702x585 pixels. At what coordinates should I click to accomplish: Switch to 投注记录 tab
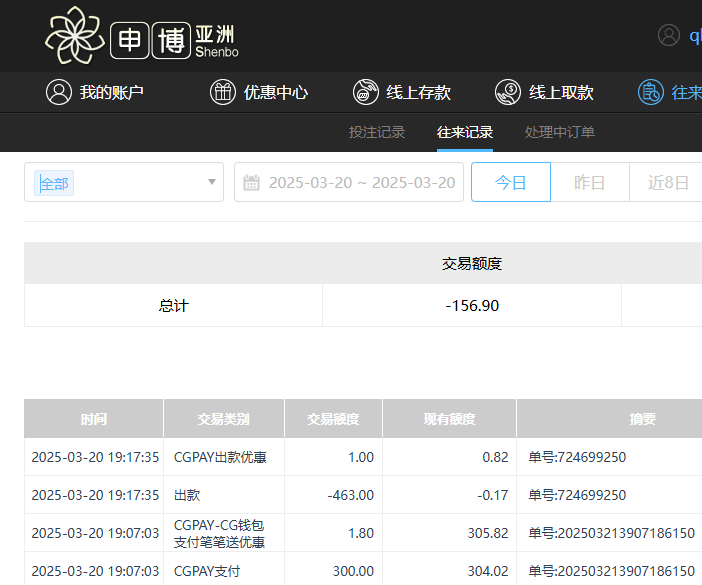click(x=377, y=132)
